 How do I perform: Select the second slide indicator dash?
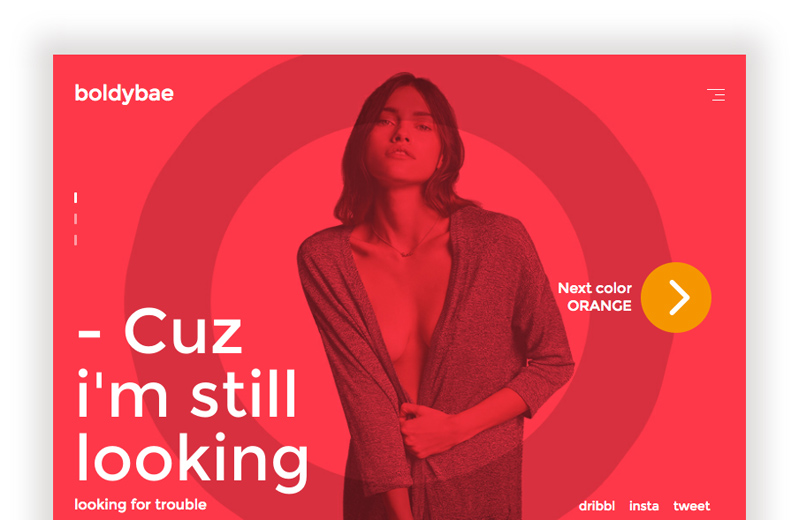pyautogui.click(x=76, y=219)
